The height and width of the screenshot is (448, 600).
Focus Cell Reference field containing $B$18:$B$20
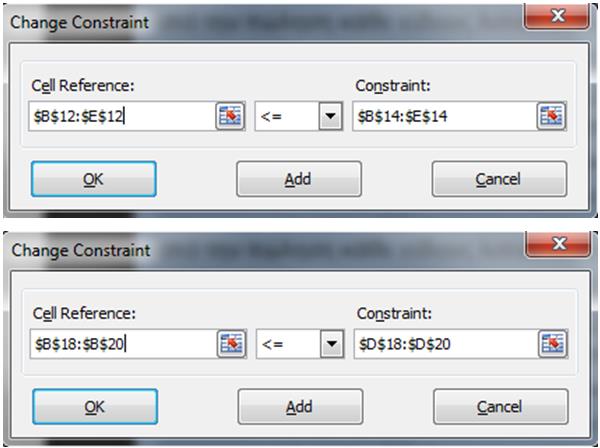coord(124,344)
